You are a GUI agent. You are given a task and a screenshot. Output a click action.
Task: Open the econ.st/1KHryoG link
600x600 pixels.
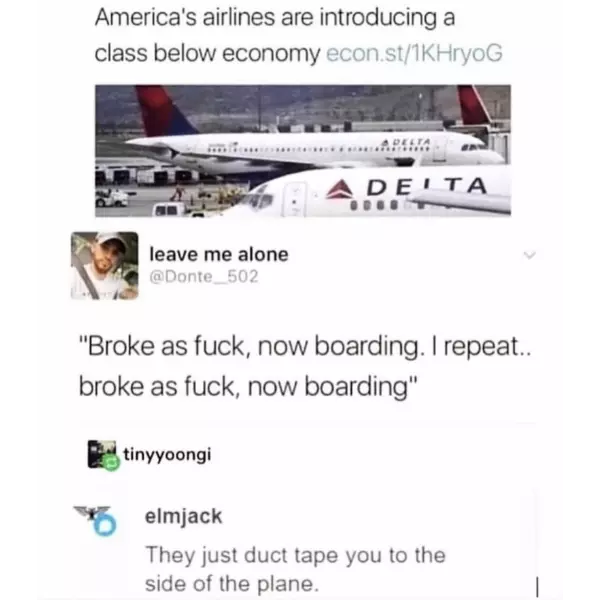tap(414, 53)
